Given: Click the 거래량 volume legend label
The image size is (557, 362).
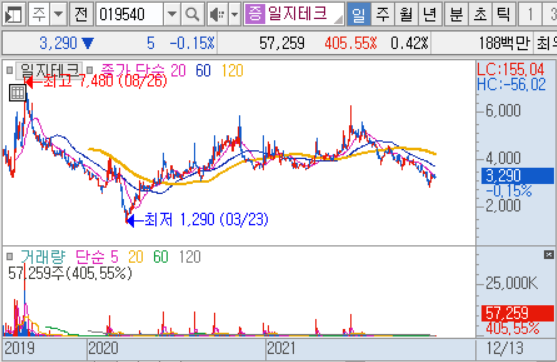Looking at the screenshot, I should 43,256.
